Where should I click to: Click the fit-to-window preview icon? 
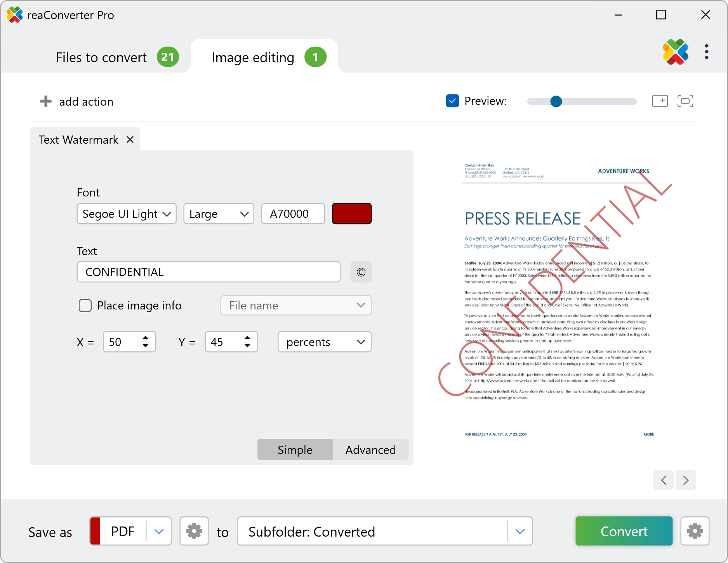(685, 101)
